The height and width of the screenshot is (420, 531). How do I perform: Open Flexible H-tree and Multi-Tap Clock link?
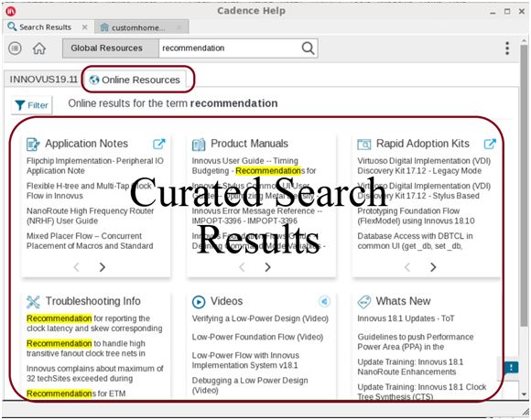(89, 191)
